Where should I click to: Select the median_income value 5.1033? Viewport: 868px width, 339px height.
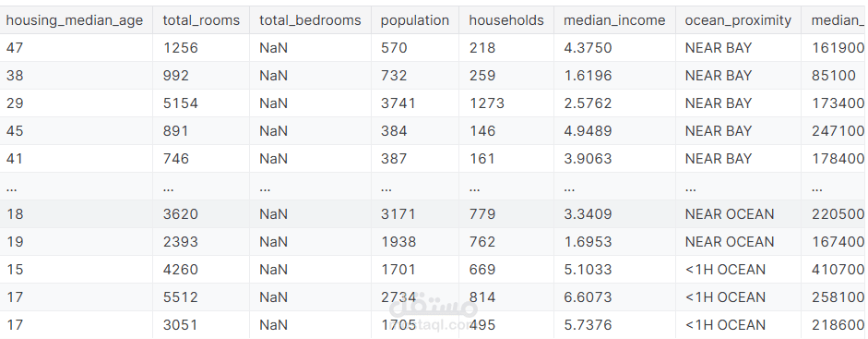pos(588,270)
